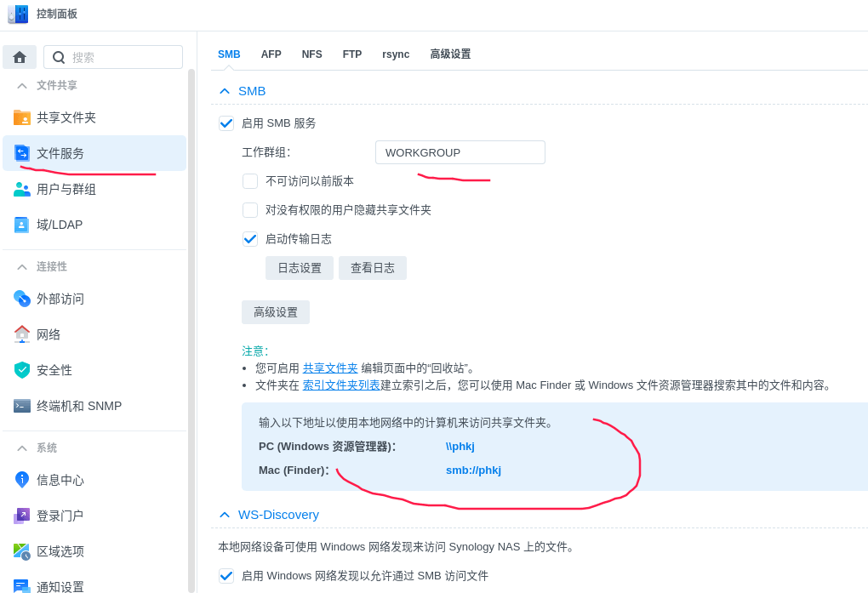868x593 pixels.
Task: Open External Access (外部访问) icon
Action: [x=22, y=299]
